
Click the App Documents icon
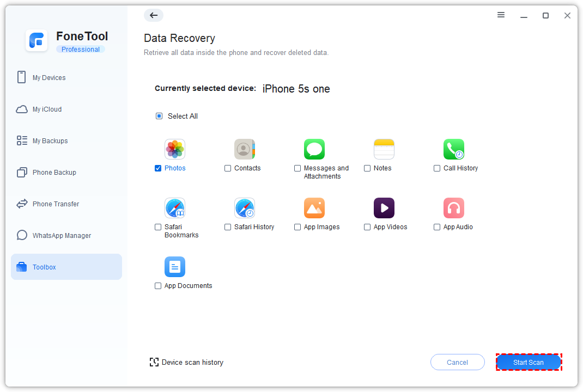click(174, 267)
